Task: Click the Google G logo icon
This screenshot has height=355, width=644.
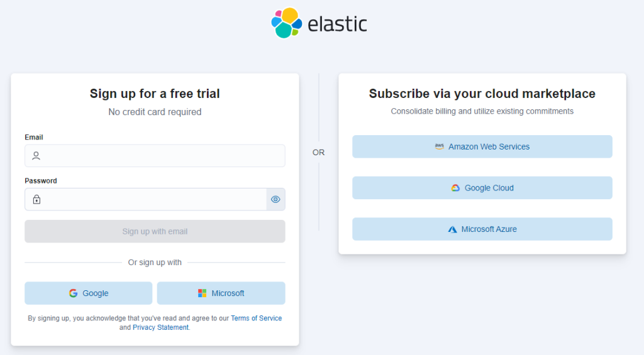Action: (74, 293)
